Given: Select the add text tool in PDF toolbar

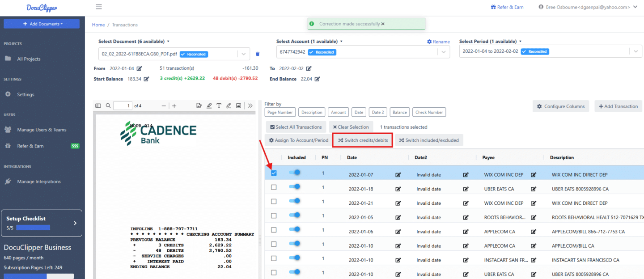Looking at the screenshot, I should [x=219, y=106].
